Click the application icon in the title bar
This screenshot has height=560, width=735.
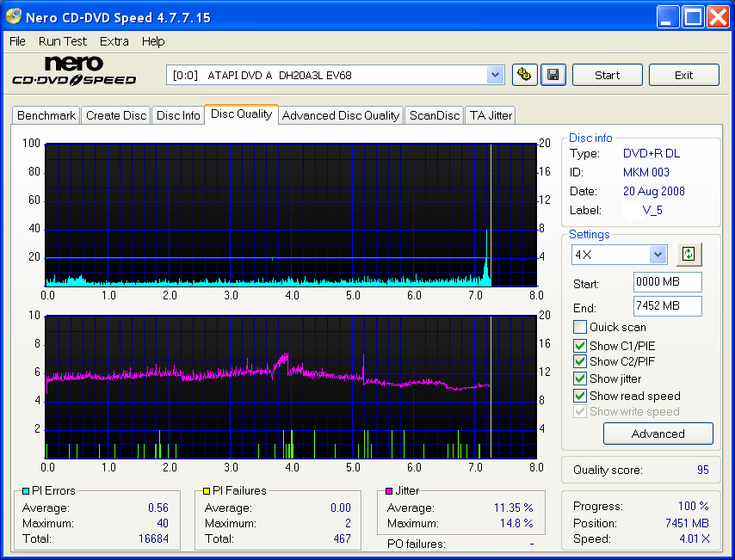point(12,16)
